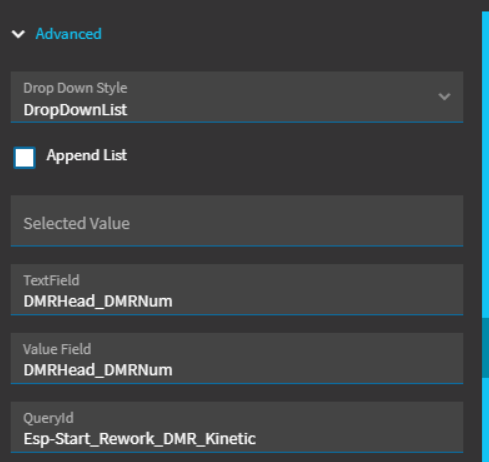The image size is (489, 462).
Task: Collapse the Advanced section chevron
Action: click(x=18, y=34)
